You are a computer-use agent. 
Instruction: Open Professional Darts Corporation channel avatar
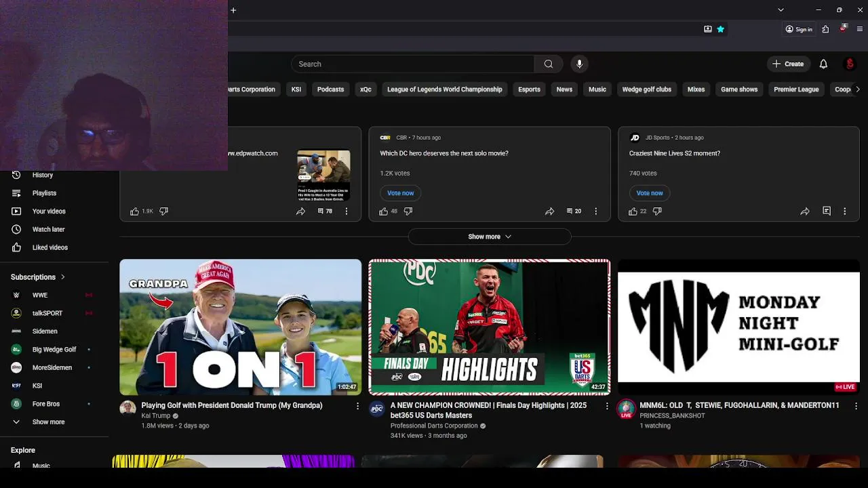377,409
